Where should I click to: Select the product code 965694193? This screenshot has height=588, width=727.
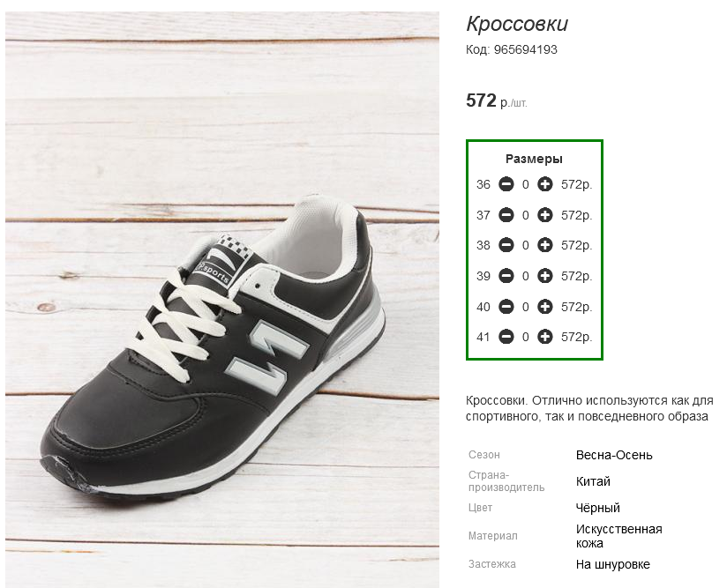(525, 49)
